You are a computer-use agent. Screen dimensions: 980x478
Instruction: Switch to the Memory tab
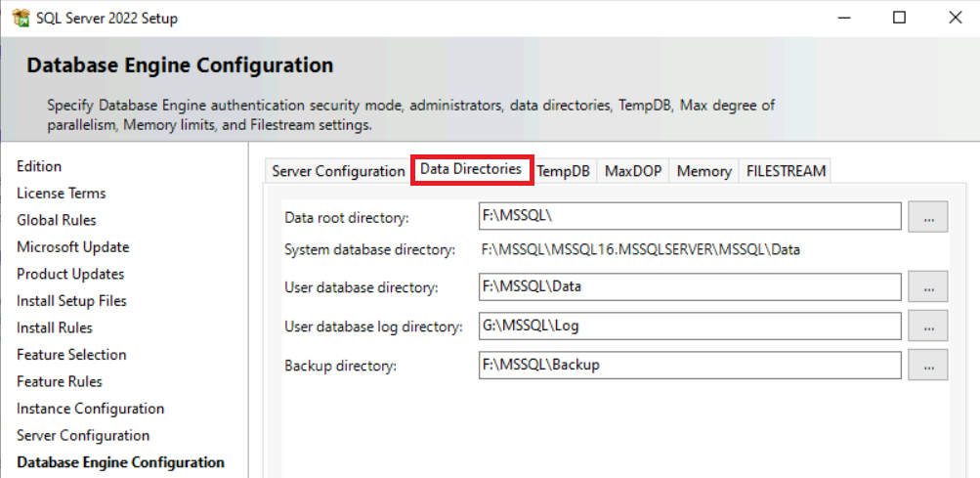703,171
